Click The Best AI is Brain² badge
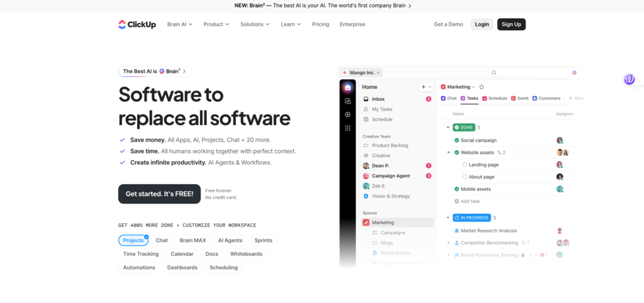 point(155,71)
